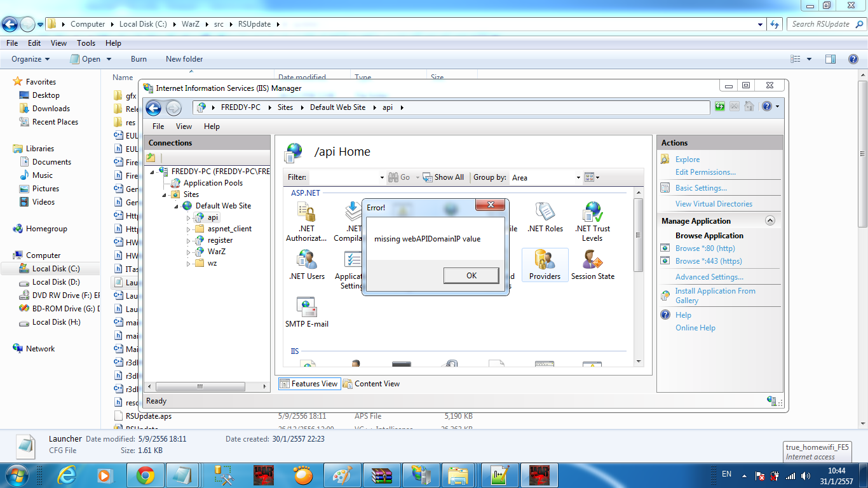Toggle the Explorer preview pane icon
This screenshot has height=488, width=868.
(x=831, y=59)
